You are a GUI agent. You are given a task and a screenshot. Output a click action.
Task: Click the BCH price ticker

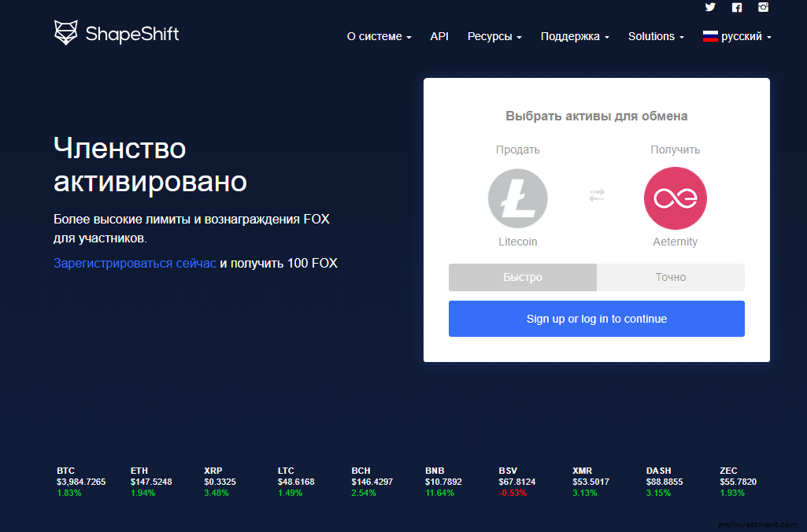(x=372, y=482)
